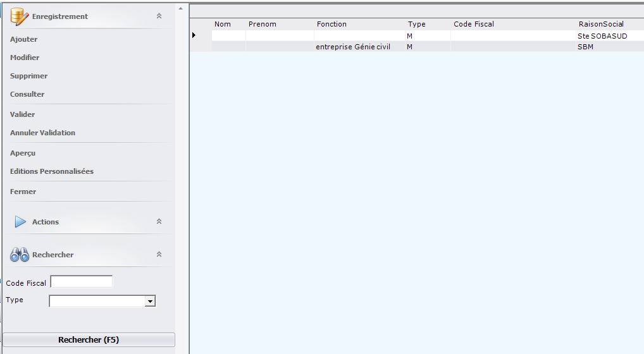The width and height of the screenshot is (644, 354).
Task: Select the entreprise Génie civil cell
Action: pyautogui.click(x=360, y=47)
